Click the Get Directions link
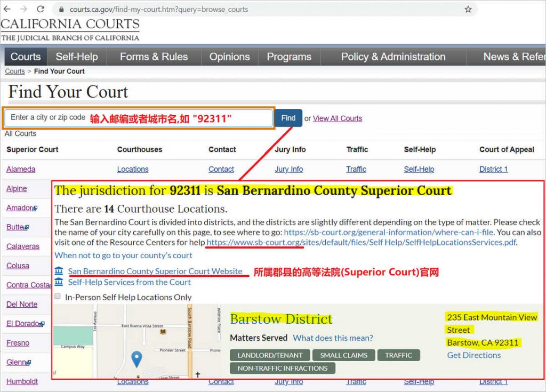Screen dimensions: 546x392 474,355
